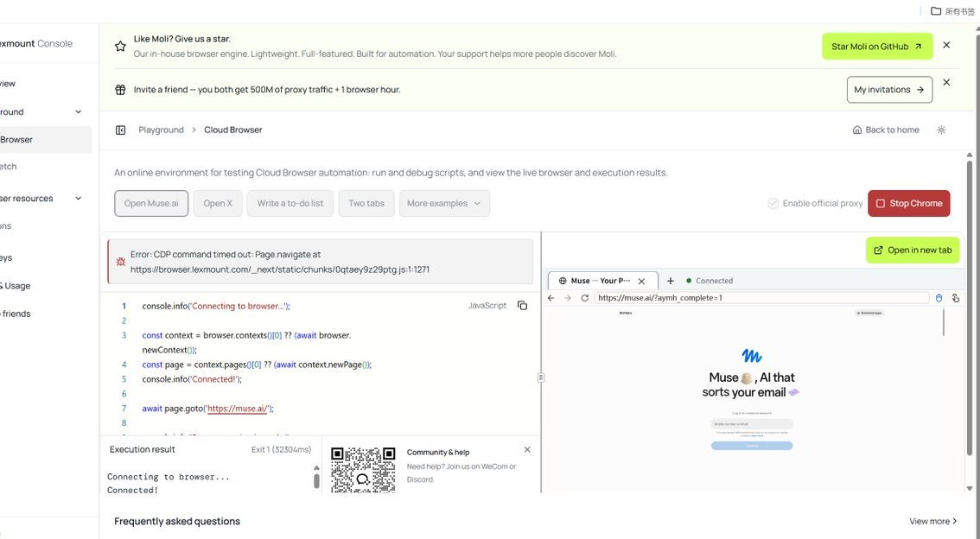The width and height of the screenshot is (980, 539).
Task: Click the QR code in Community & help
Action: (x=363, y=470)
